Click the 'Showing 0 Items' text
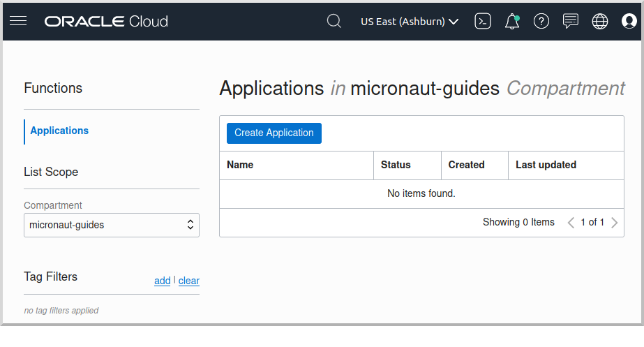644x347 pixels. click(x=518, y=223)
